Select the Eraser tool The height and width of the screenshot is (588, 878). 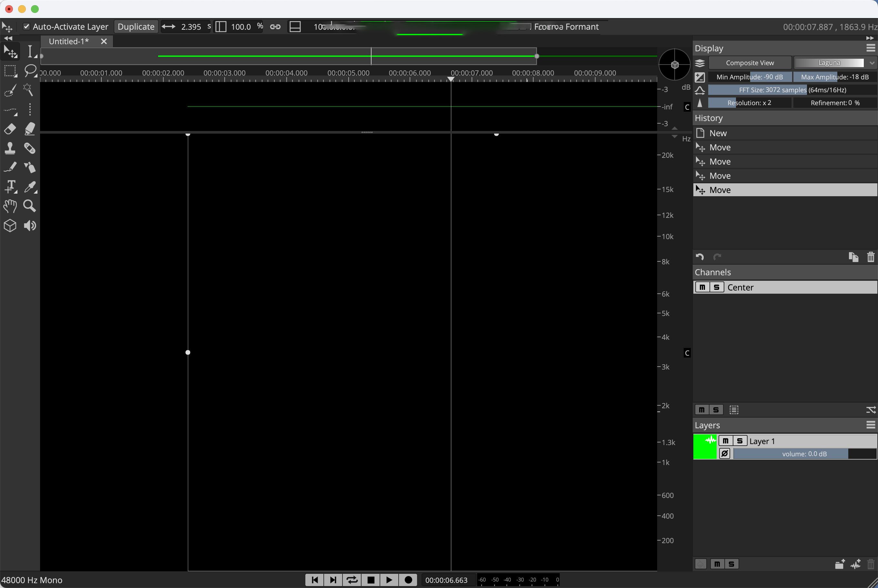pyautogui.click(x=10, y=129)
